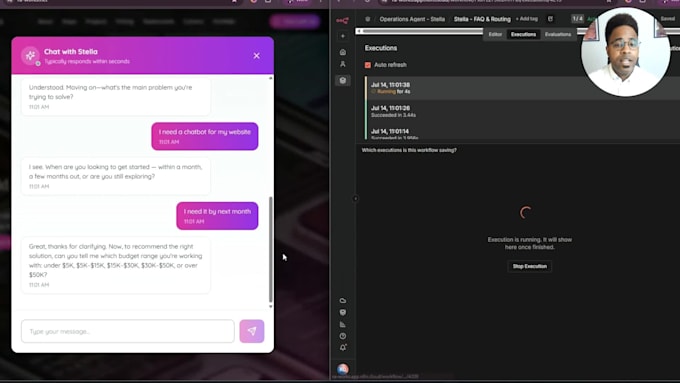Click the chat window vertical scrollbar thumb

coord(271,249)
